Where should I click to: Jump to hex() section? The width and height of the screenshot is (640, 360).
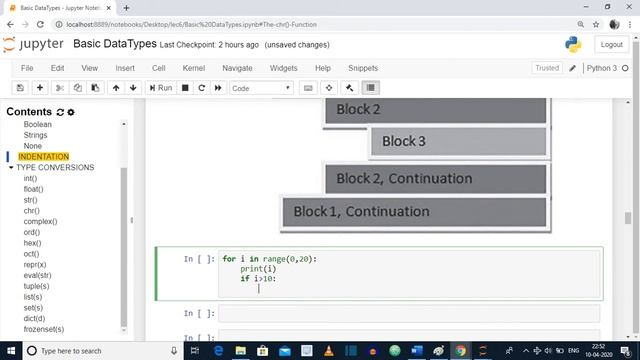pos(32,243)
